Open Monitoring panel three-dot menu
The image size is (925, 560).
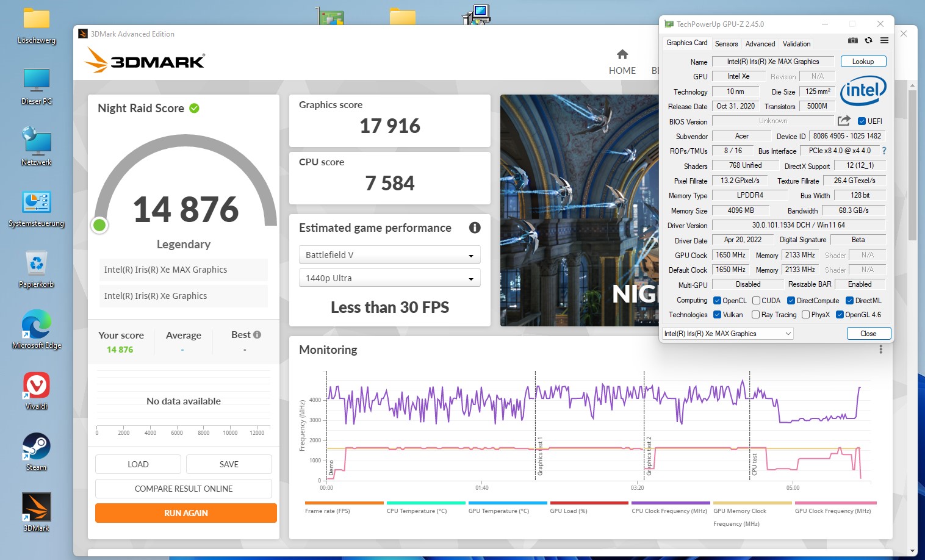pos(880,350)
